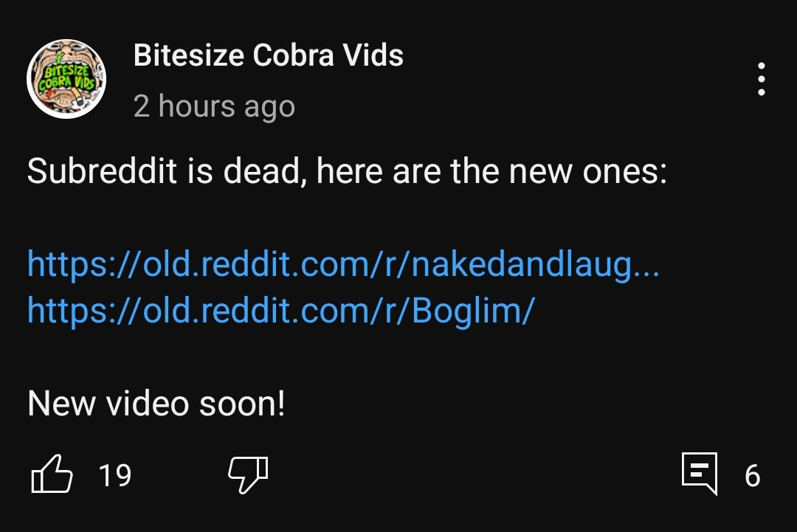This screenshot has width=797, height=532.
Task: Open the old.reddit.com/r/Boglim/ link
Action: pyautogui.click(x=280, y=311)
